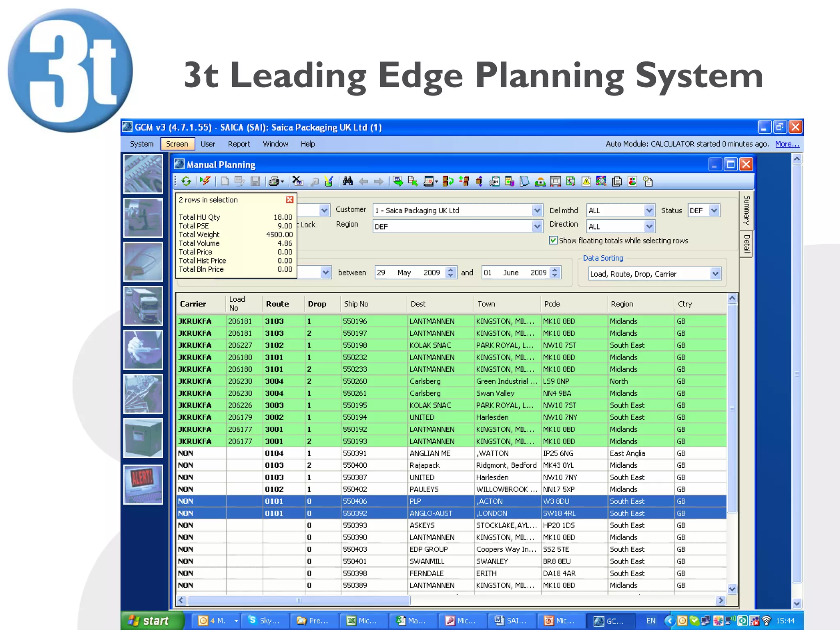Open the Report menu
840x630 pixels.
point(239,144)
